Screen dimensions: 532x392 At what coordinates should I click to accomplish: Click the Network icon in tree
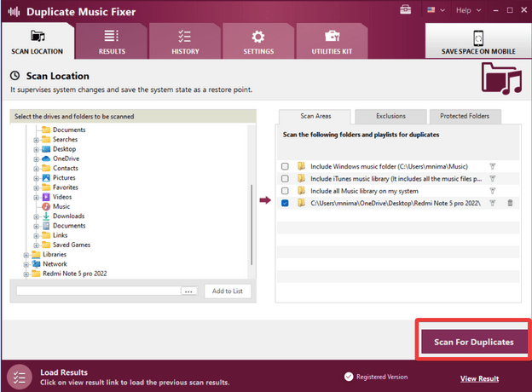36,264
